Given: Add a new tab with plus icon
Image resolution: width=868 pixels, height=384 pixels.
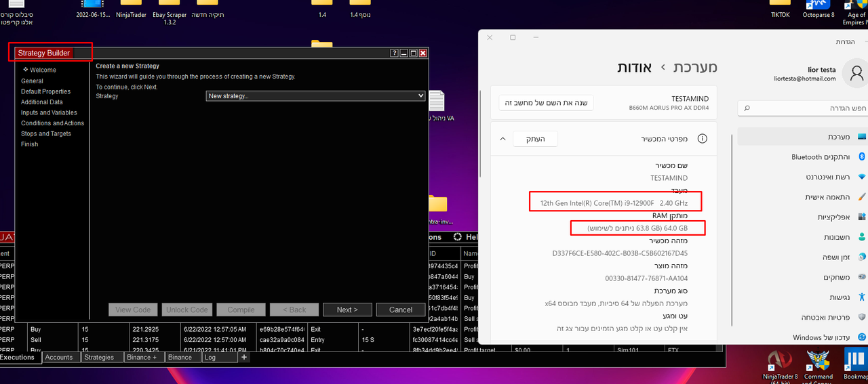Looking at the screenshot, I should 244,357.
